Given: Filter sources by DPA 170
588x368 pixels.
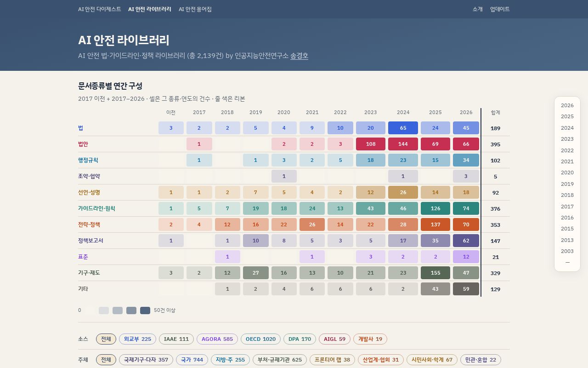Looking at the screenshot, I should pyautogui.click(x=300, y=339).
